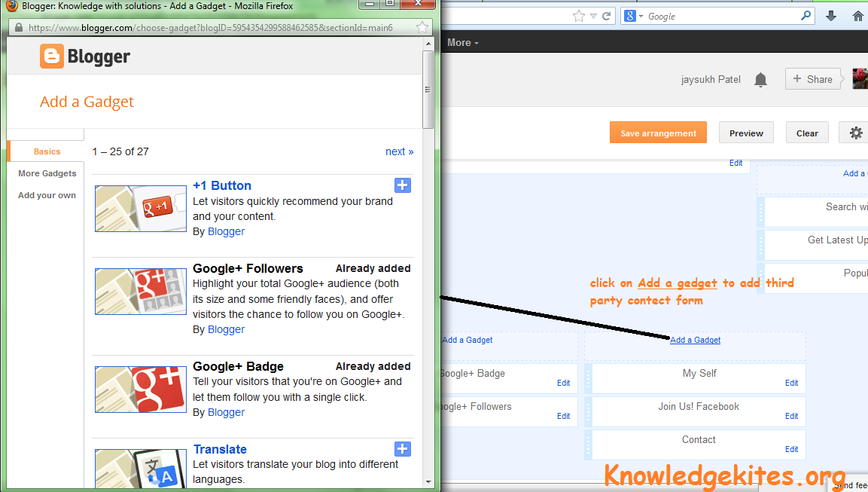
Task: Click the Google+ Followers gadget title
Action: [248, 269]
